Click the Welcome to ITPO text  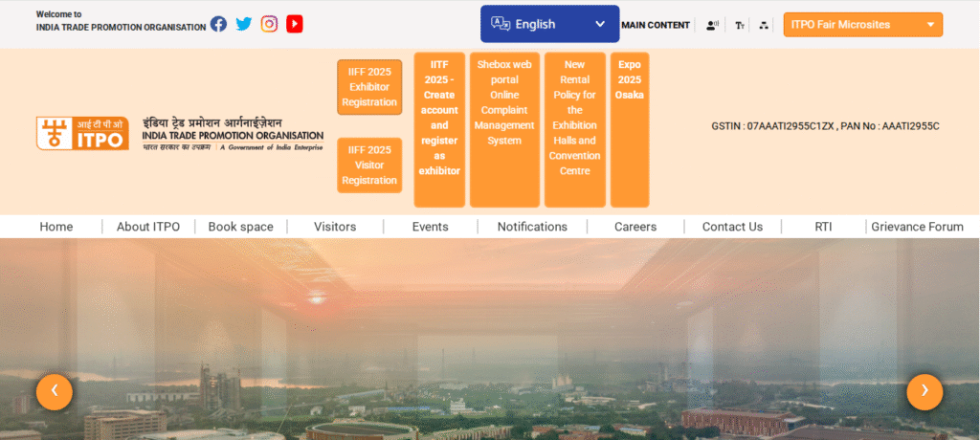[121, 21]
